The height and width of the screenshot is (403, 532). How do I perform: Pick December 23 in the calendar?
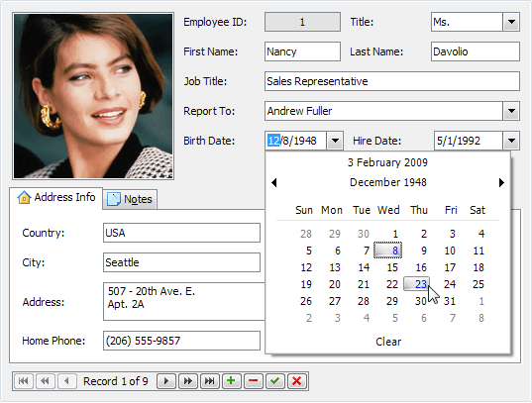click(417, 284)
